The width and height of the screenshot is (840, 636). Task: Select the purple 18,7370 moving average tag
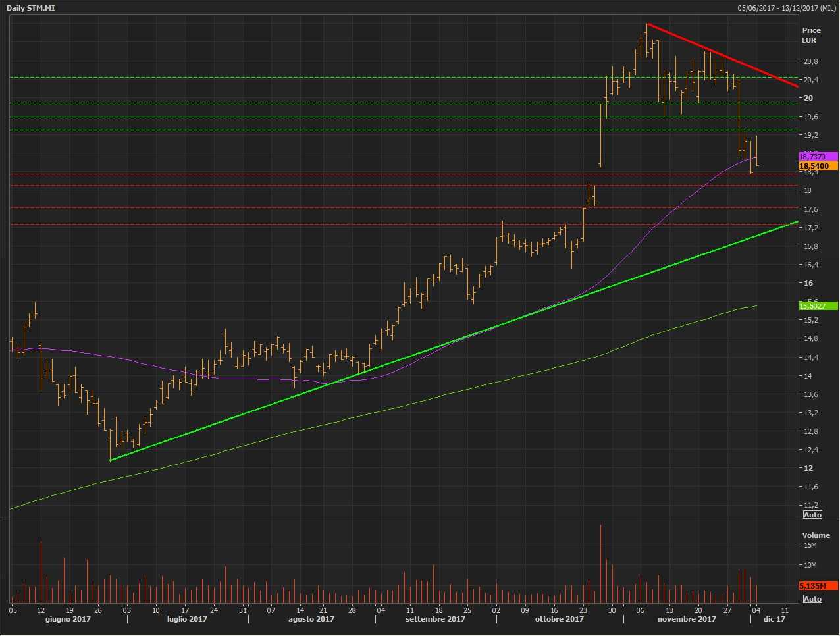pyautogui.click(x=817, y=157)
